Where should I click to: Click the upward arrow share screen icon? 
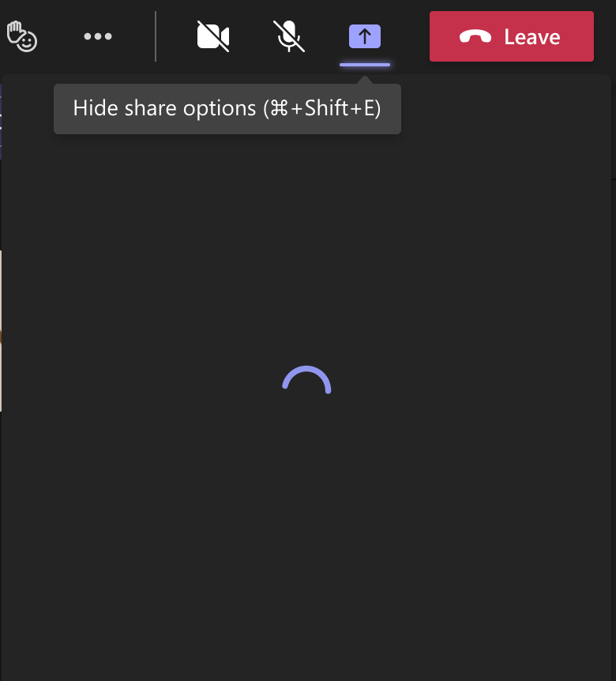[x=365, y=36]
